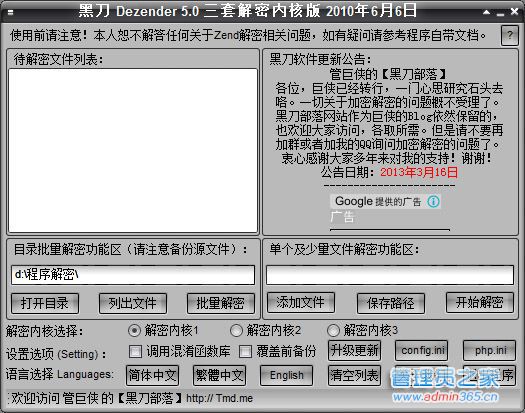Click the 保存路径 button

pyautogui.click(x=391, y=303)
